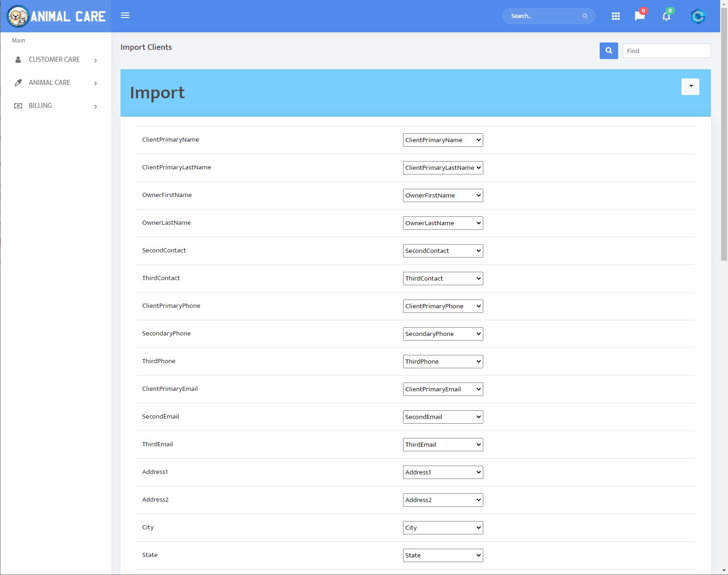
Task: Click the scrollbar down arrow
Action: (724, 571)
